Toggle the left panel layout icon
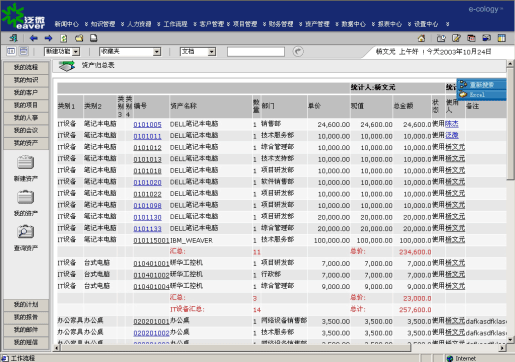The width and height of the screenshot is (515, 362). tap(11, 51)
